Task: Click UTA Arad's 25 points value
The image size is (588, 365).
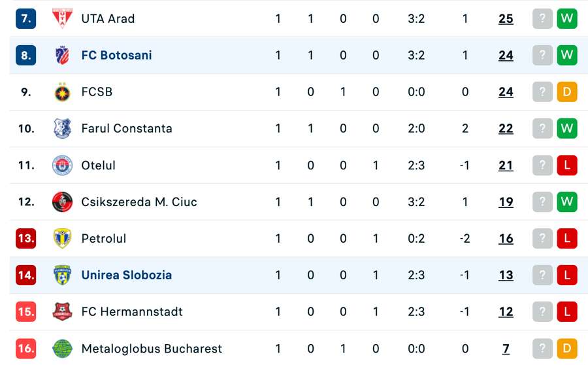Action: click(x=506, y=19)
